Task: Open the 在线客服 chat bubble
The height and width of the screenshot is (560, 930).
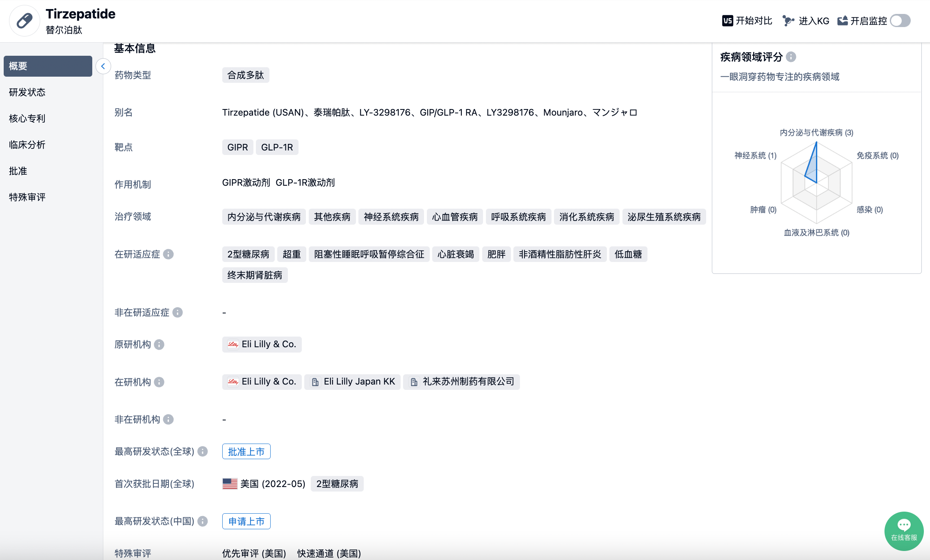Action: [904, 531]
